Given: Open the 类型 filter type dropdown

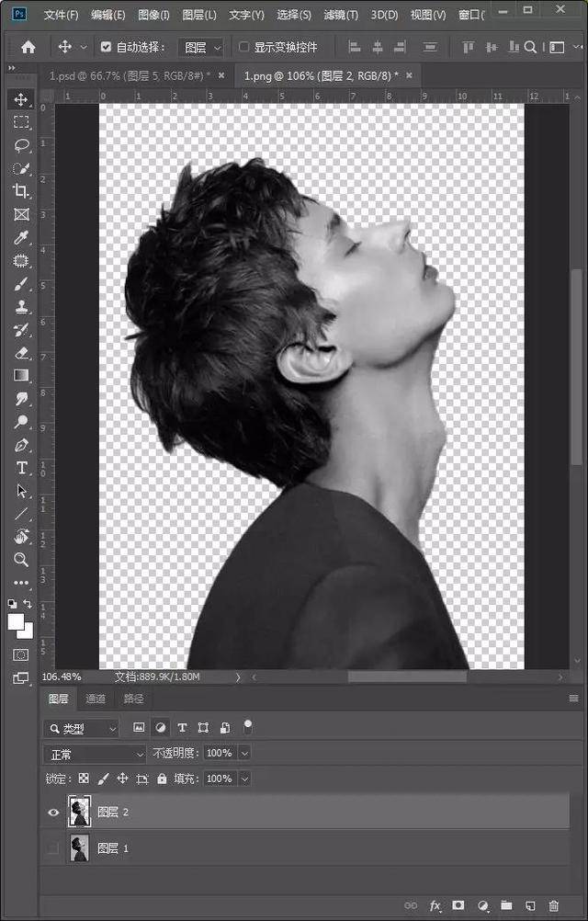Looking at the screenshot, I should click(81, 728).
